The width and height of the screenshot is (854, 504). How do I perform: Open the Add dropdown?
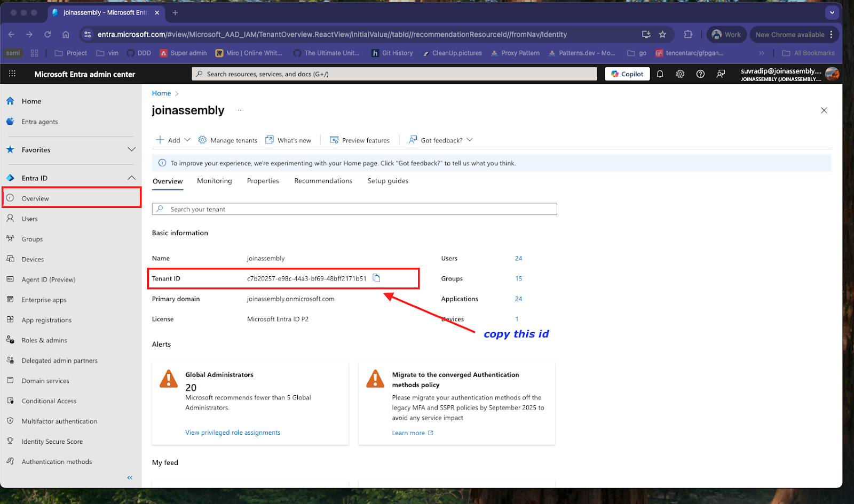[x=173, y=140]
